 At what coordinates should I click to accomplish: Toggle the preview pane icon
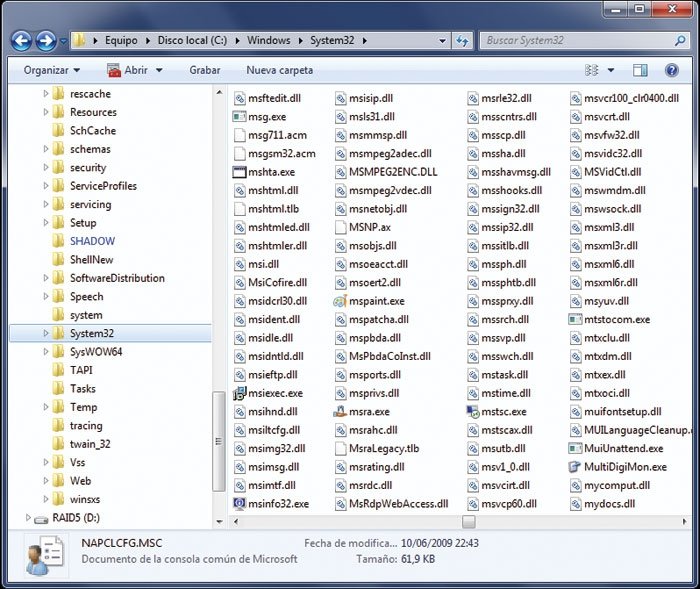[640, 70]
